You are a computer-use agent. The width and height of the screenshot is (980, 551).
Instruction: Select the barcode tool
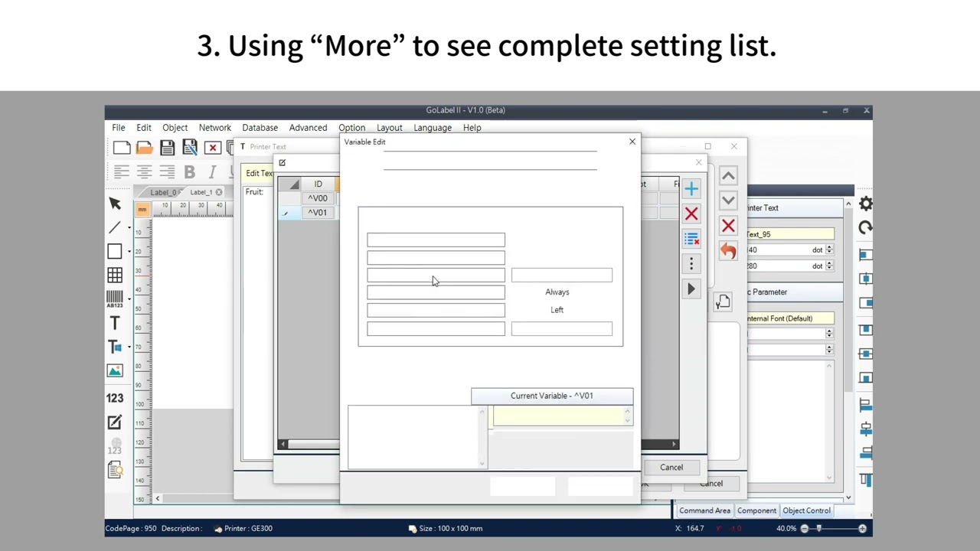(x=115, y=299)
